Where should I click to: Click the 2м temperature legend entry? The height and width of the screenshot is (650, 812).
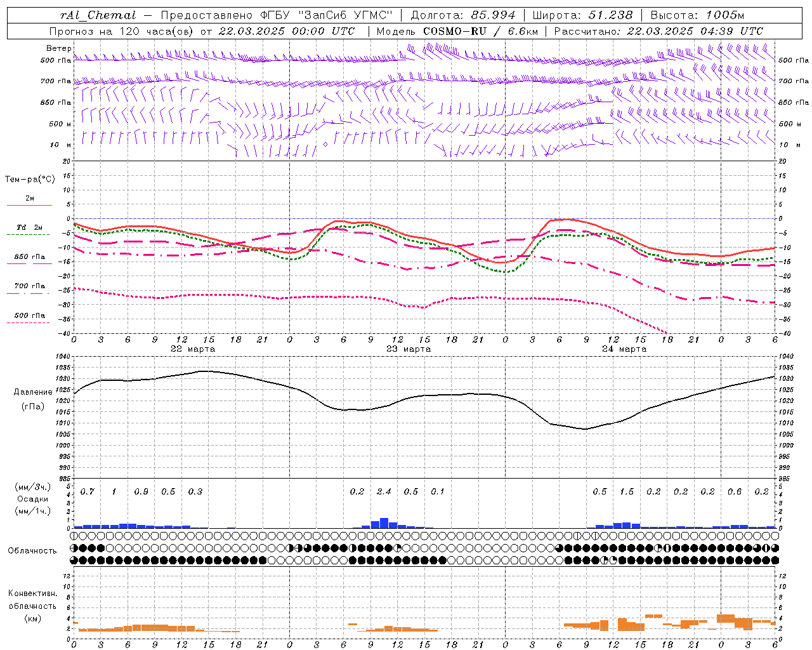point(29,199)
